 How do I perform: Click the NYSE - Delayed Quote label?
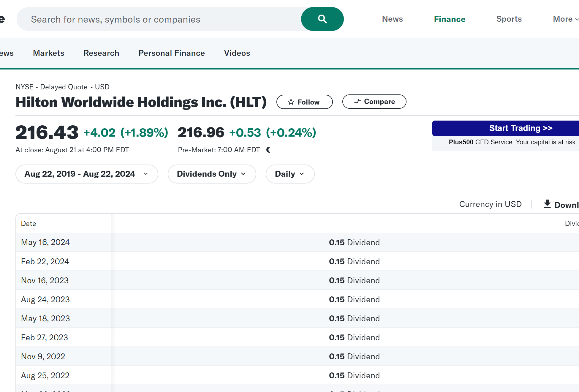pos(51,87)
